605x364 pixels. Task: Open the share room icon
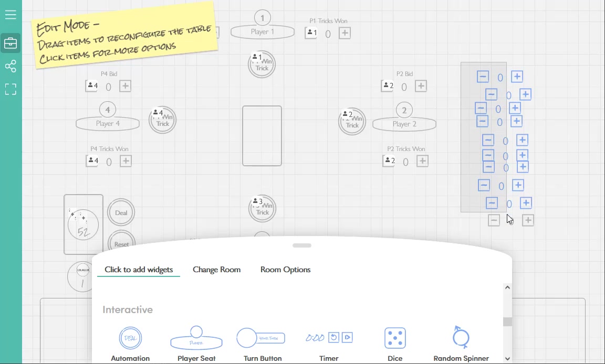(x=11, y=66)
